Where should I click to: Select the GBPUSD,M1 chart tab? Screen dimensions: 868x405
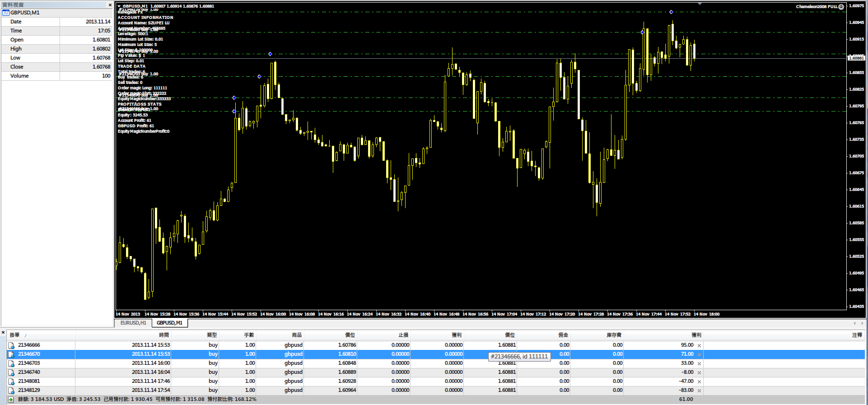click(x=169, y=323)
